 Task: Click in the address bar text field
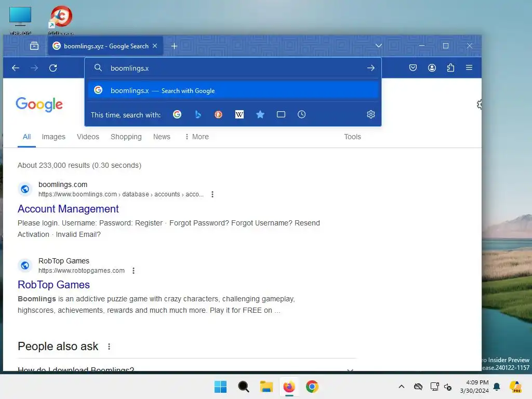point(234,68)
